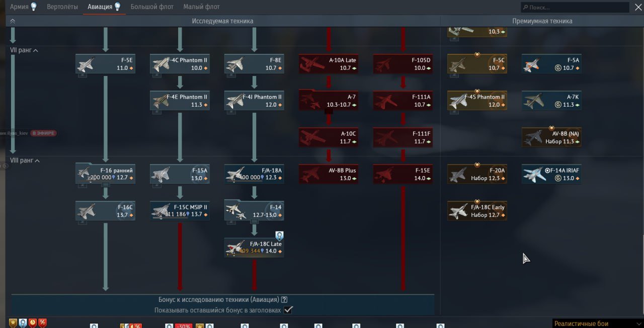Collapse the VIII ранг section

(25, 160)
